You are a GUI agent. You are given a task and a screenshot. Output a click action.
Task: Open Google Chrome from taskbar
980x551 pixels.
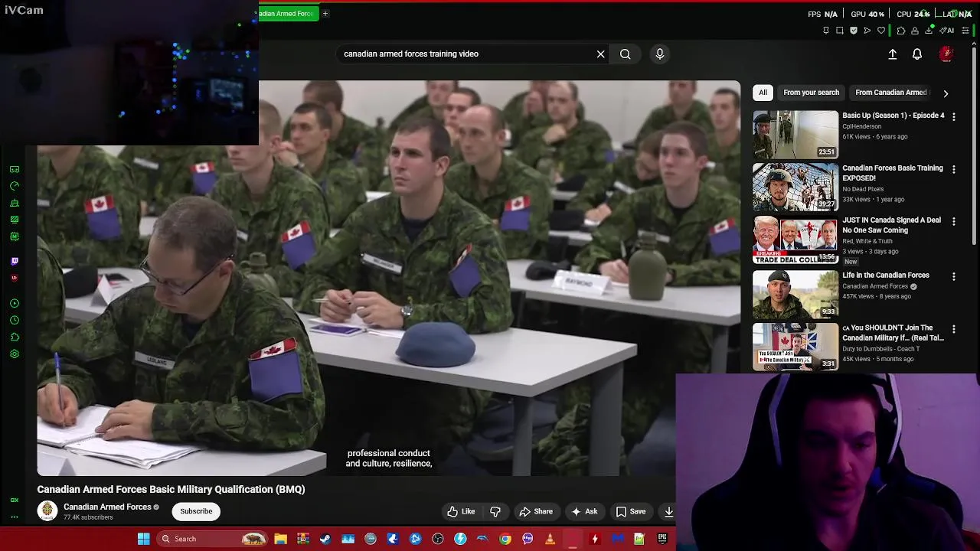click(x=505, y=539)
